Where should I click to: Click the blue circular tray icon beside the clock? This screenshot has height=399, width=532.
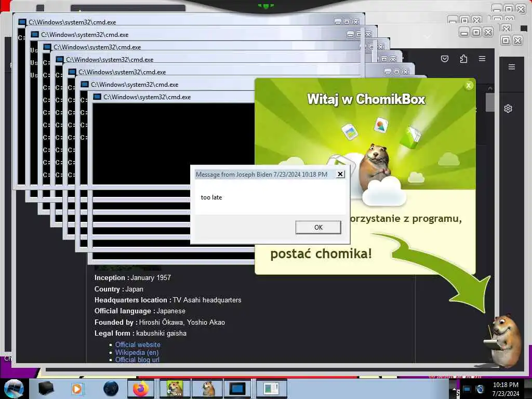coord(480,389)
